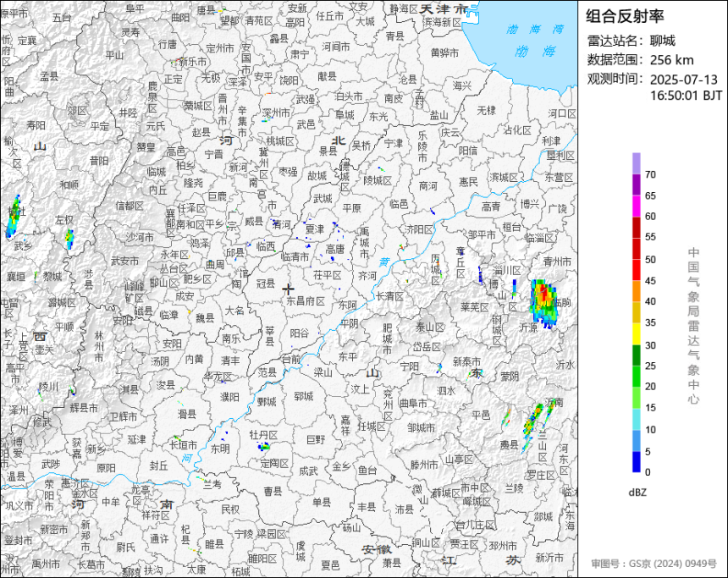728x578 pixels.
Task: Click the 审图号 GS京 (2024) 0949号 text
Action: (x=654, y=564)
